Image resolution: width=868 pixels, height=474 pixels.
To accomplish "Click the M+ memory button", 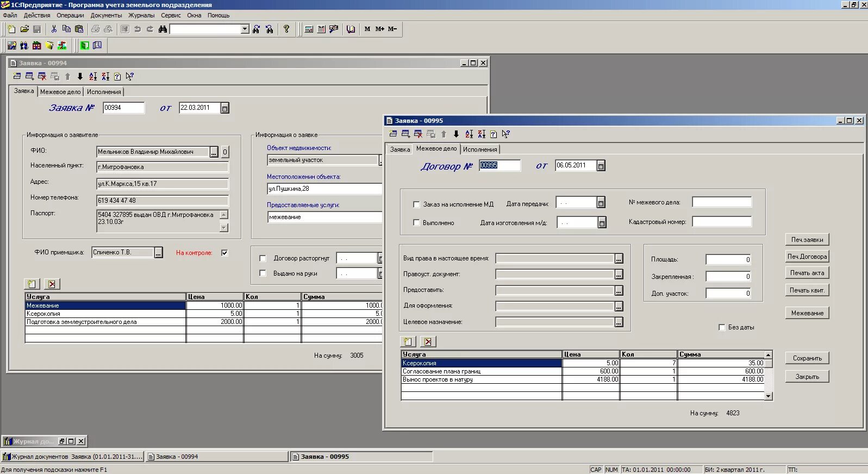I will (x=380, y=29).
